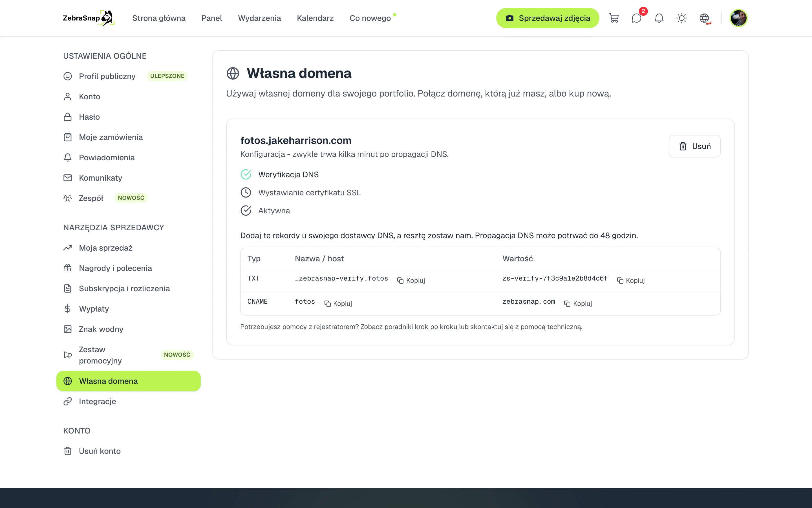Open Powiadomienia in sidebar
Screen dimensions: 812x508
[x=129, y=157]
